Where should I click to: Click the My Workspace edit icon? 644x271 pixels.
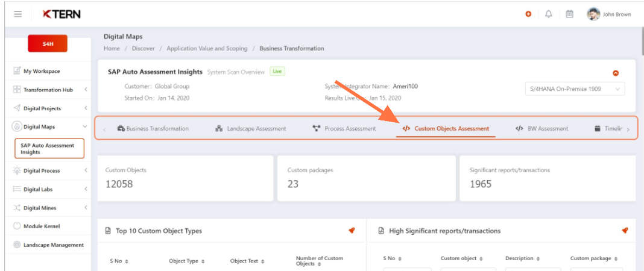pyautogui.click(x=17, y=70)
